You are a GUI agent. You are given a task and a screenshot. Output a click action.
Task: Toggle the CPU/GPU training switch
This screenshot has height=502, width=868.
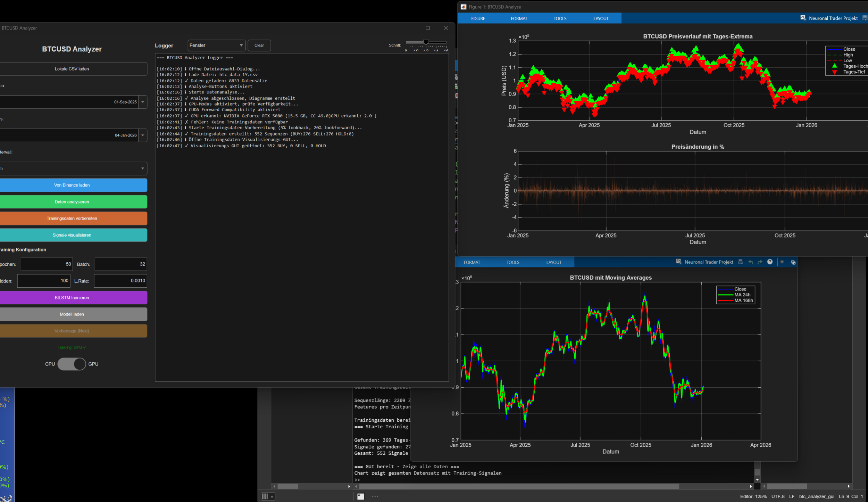click(72, 364)
